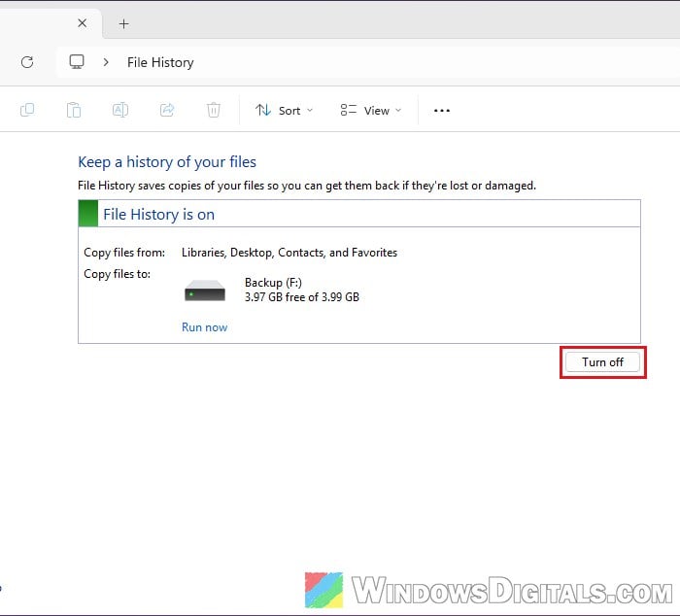The image size is (680, 616).
Task: Click the Backup (F:) drive icon
Action: click(x=205, y=291)
